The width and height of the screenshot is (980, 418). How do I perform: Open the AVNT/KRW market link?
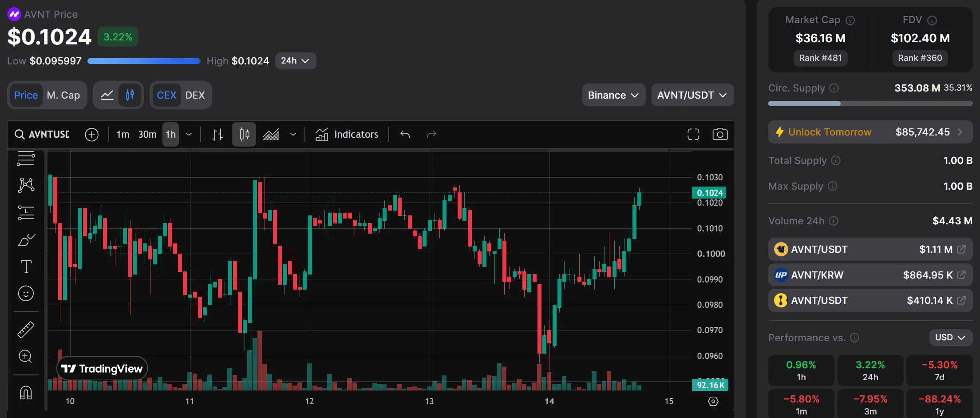870,275
